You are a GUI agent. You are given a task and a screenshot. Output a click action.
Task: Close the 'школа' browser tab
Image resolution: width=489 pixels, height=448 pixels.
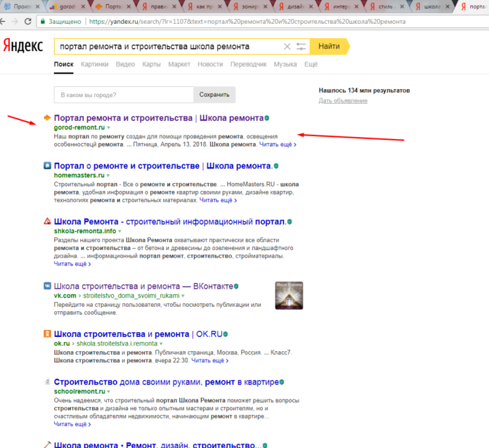coord(448,6)
